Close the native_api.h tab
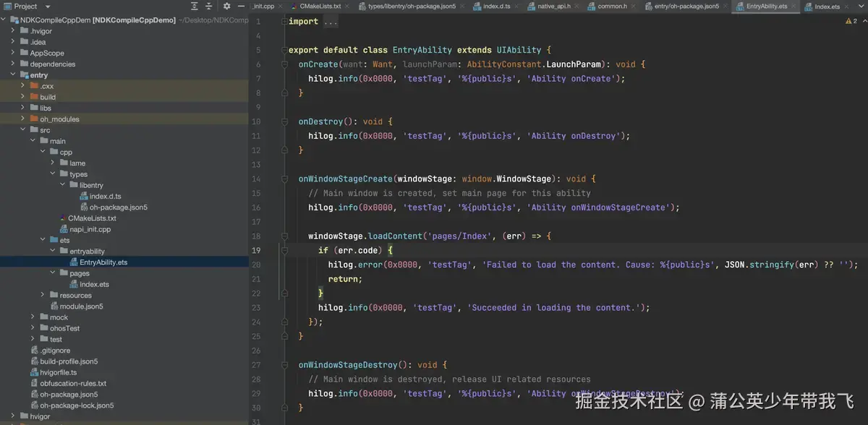 (576, 6)
